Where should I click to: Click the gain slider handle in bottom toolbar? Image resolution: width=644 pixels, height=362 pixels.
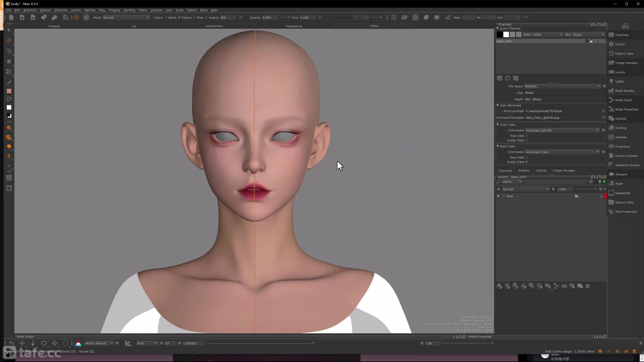(x=313, y=343)
